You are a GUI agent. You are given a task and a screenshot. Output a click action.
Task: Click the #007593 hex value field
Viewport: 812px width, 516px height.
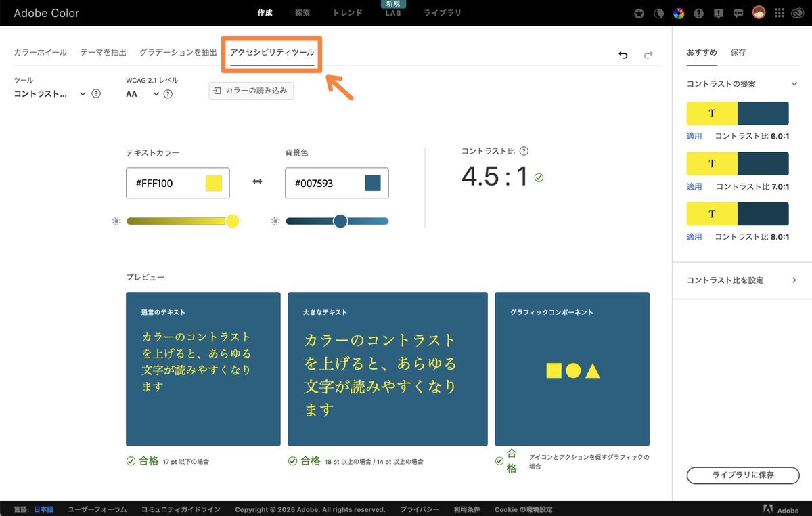pos(337,183)
